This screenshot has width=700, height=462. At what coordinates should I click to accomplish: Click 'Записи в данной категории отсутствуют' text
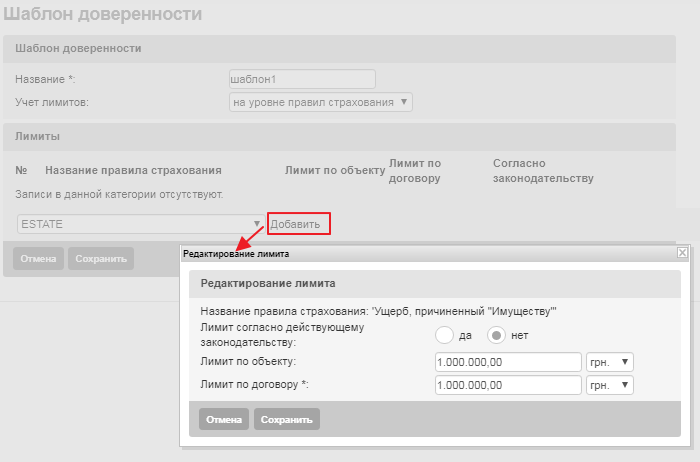click(x=119, y=195)
